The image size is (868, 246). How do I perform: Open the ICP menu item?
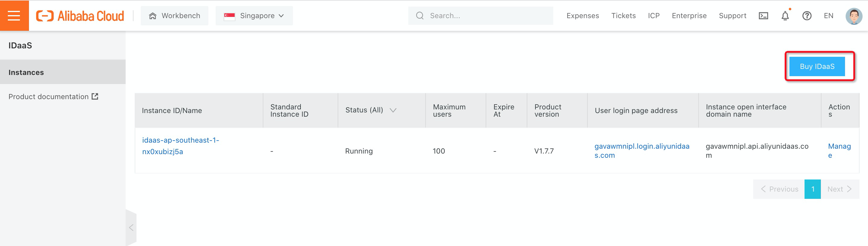(654, 16)
